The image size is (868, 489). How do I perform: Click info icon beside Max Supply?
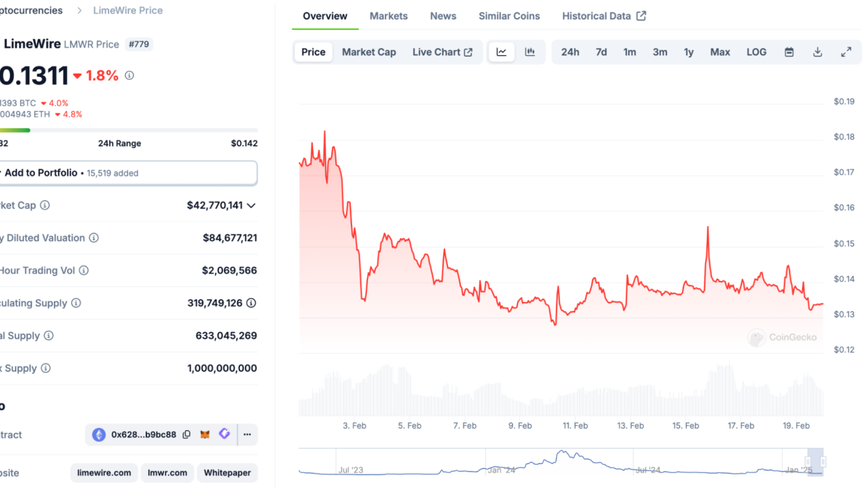point(45,368)
